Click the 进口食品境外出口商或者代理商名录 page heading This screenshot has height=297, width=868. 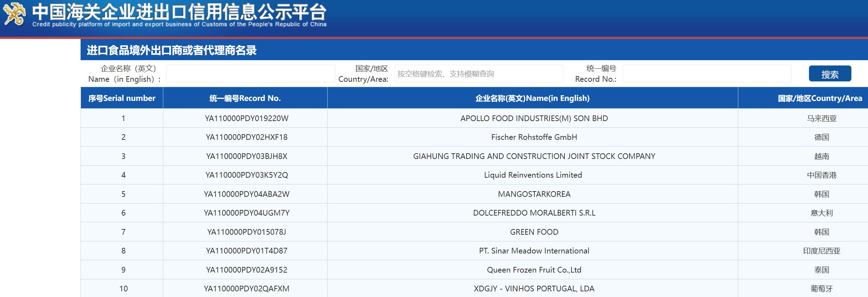[172, 50]
